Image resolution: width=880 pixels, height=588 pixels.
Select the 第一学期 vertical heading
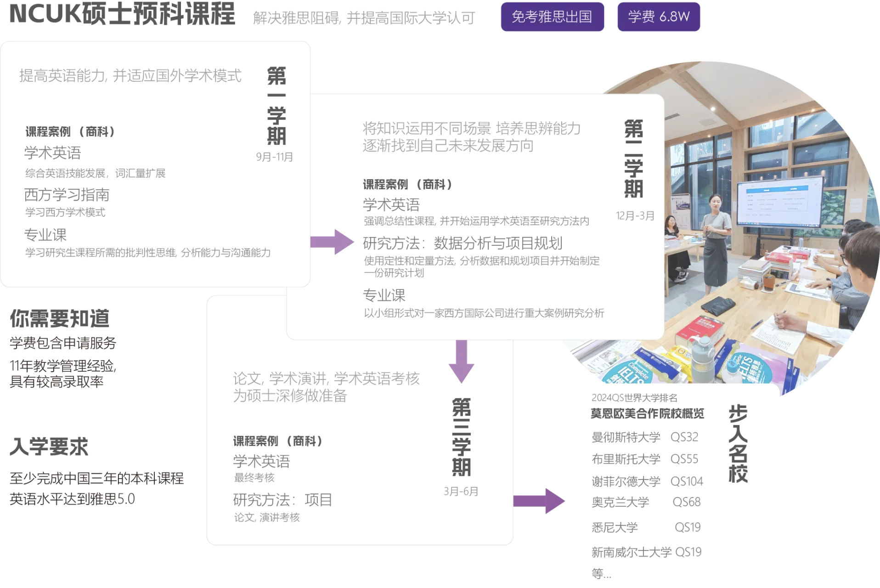[x=276, y=106]
